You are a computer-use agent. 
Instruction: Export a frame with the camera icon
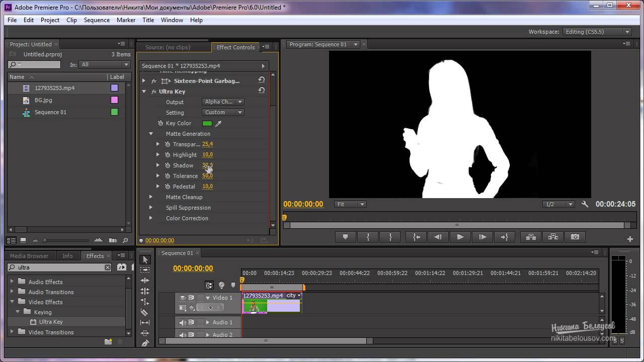(x=575, y=237)
